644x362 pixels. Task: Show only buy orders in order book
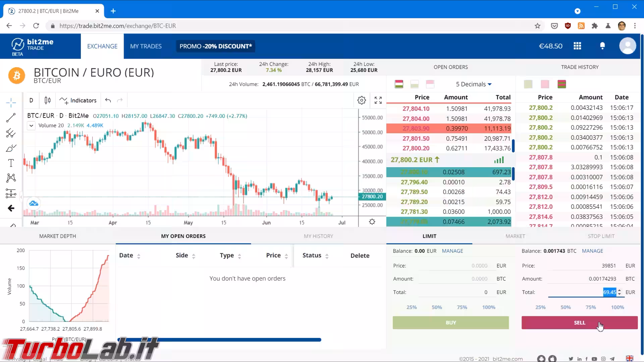(415, 84)
